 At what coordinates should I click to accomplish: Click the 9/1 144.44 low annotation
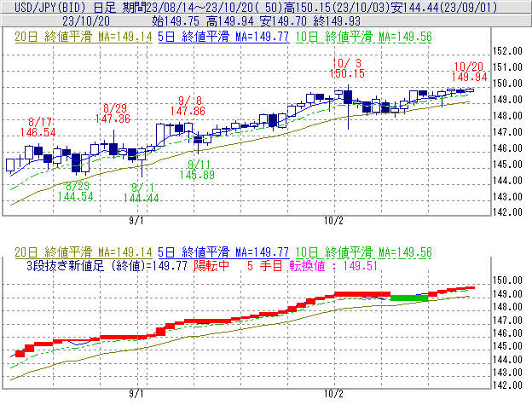point(142,193)
